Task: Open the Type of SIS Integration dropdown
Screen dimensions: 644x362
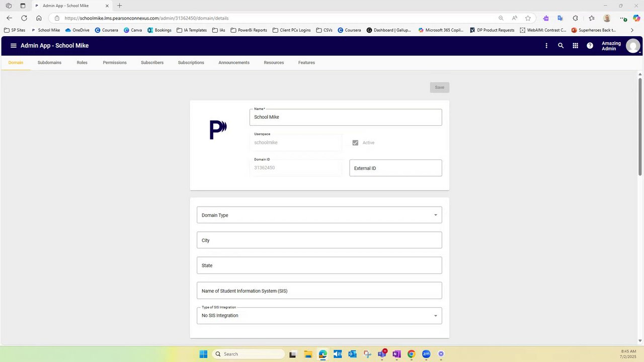Action: (x=319, y=316)
